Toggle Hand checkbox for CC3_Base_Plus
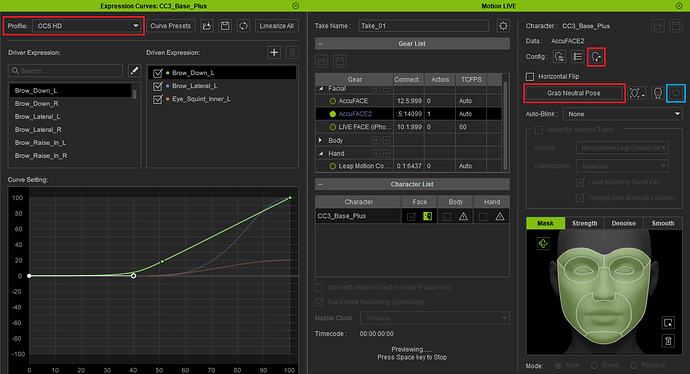Screen dimensions: 690x374 click(483, 216)
